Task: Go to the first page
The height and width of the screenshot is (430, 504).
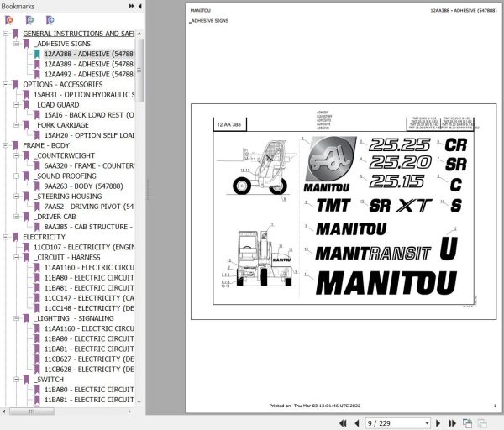Action: 343,423
